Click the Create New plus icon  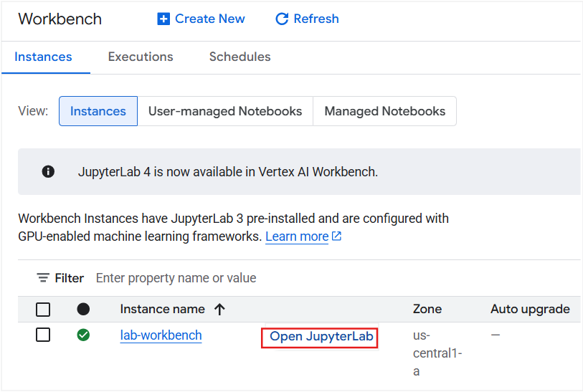pyautogui.click(x=163, y=19)
